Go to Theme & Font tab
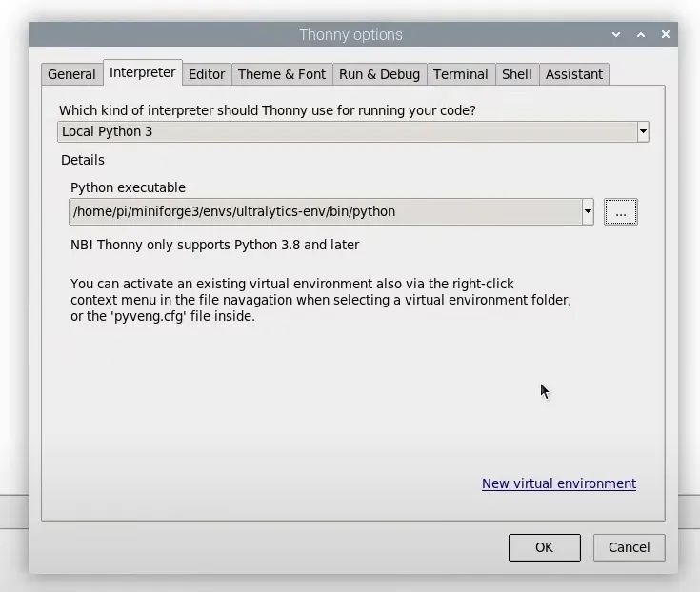This screenshot has height=592, width=700. click(282, 74)
